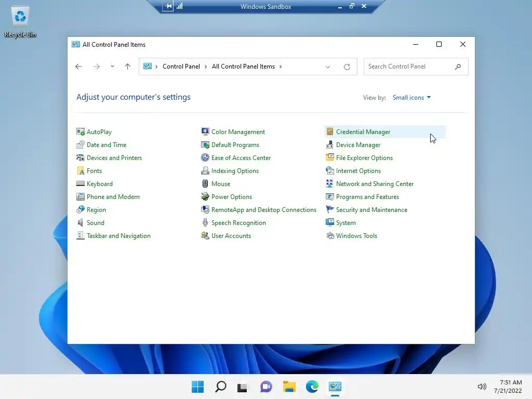532x399 pixels.
Task: Go up one level with up arrow
Action: click(128, 66)
